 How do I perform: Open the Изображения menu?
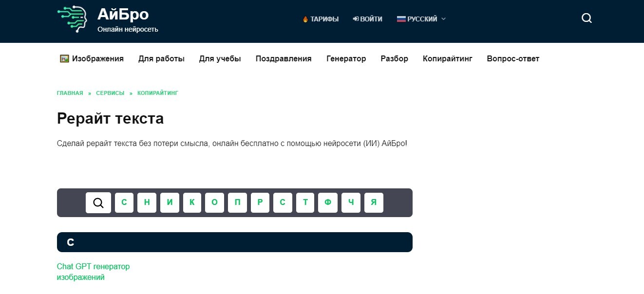tap(92, 59)
